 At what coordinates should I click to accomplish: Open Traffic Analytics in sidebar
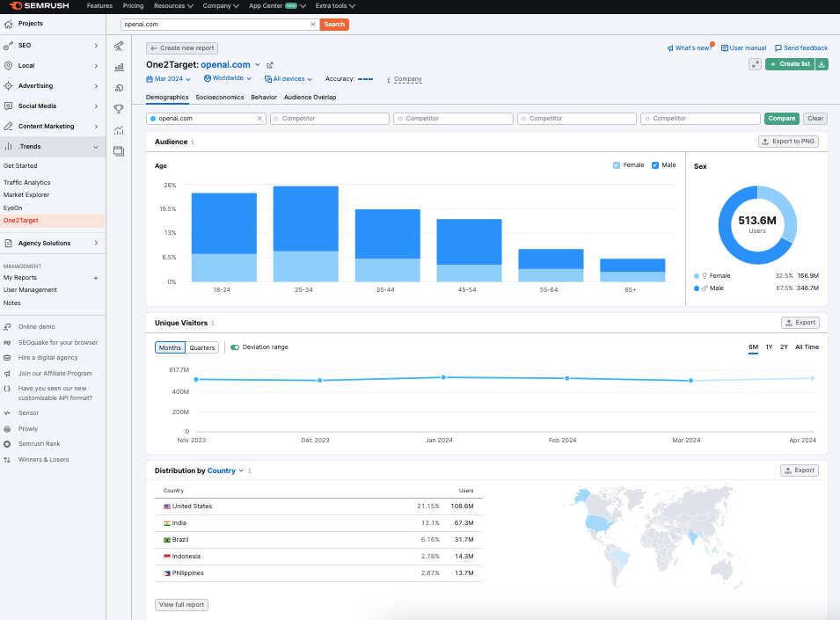(x=26, y=183)
